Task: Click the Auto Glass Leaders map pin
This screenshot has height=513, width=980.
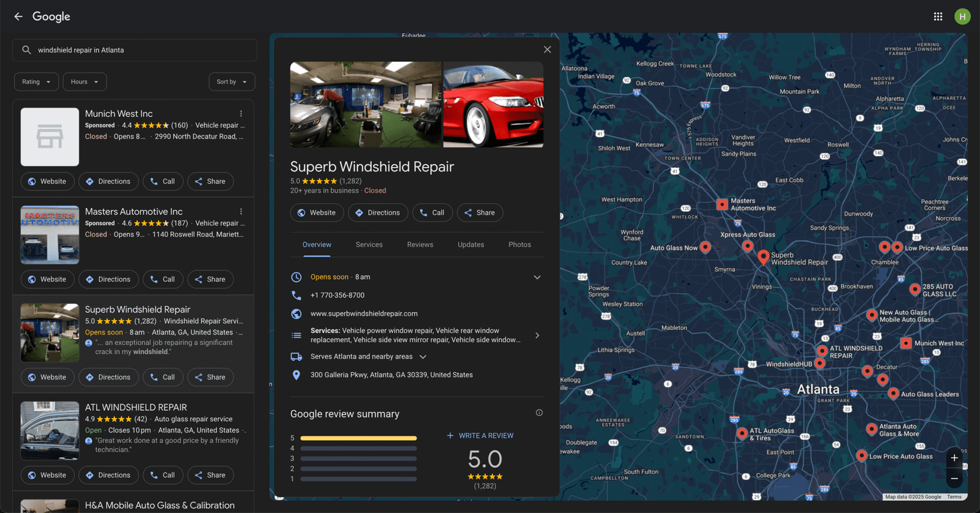Action: click(893, 394)
